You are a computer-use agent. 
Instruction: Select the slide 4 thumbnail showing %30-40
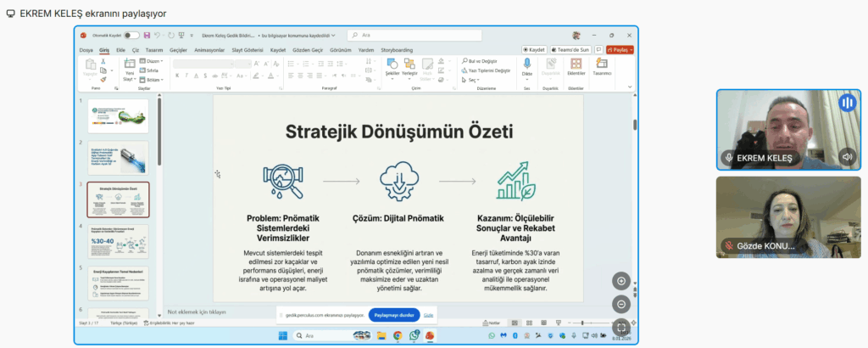coord(118,241)
